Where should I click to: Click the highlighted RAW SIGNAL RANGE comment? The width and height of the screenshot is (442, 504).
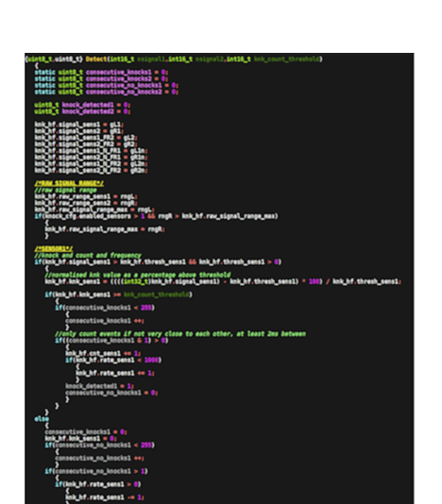[69, 183]
